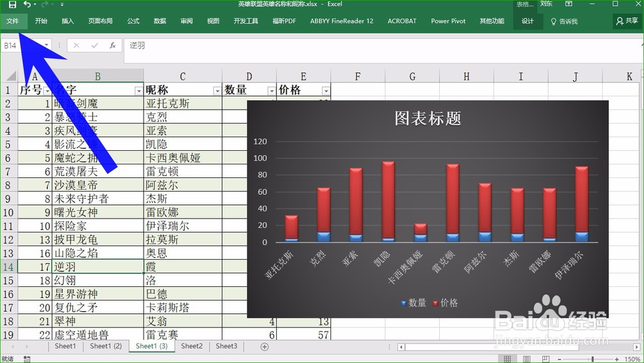Select row 10 header
644x363 pixels.
click(x=8, y=212)
